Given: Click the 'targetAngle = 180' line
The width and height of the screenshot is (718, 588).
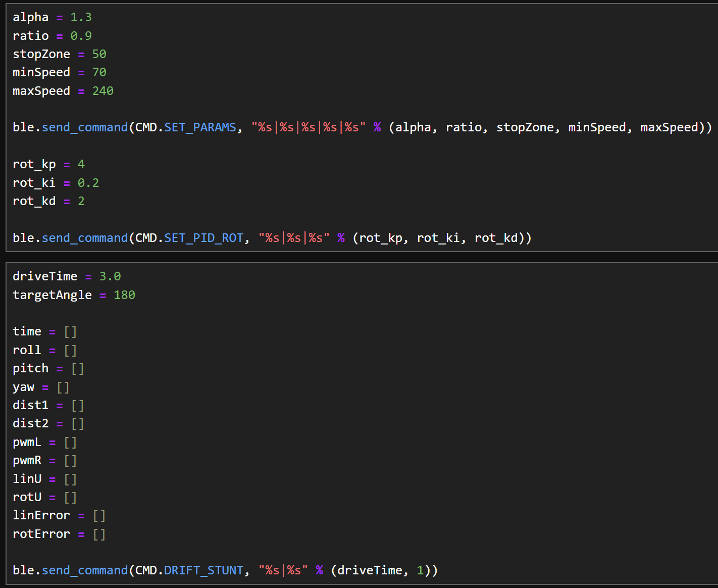Looking at the screenshot, I should pos(74,295).
